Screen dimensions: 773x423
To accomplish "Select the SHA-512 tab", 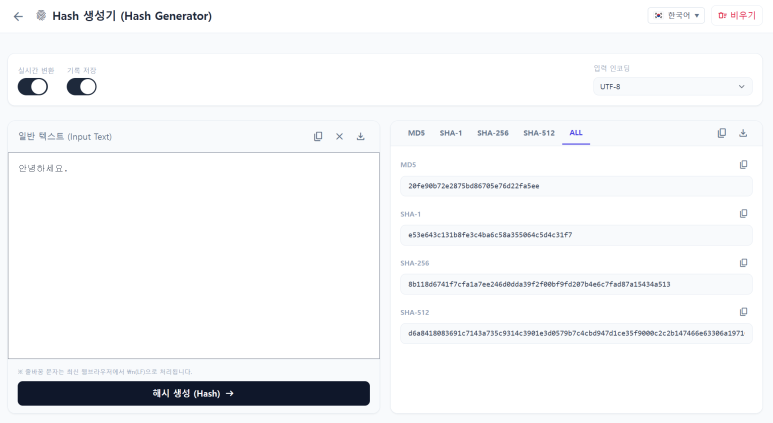I will tap(539, 133).
